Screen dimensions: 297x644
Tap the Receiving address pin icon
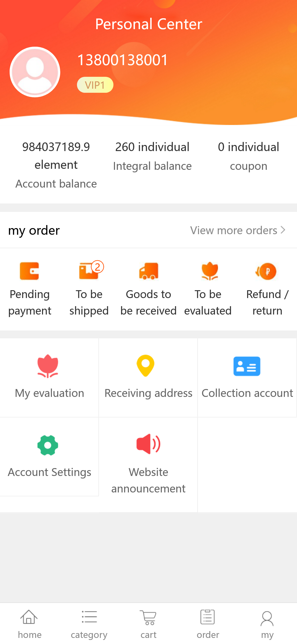[146, 365]
